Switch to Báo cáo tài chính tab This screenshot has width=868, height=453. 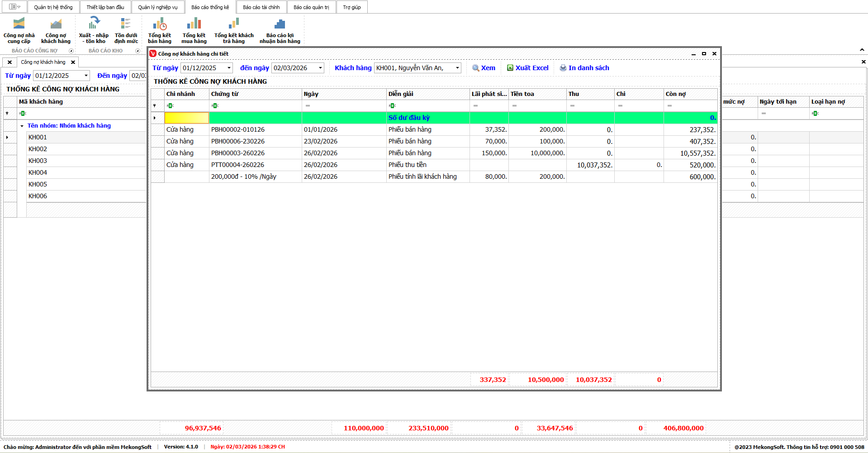click(x=261, y=7)
